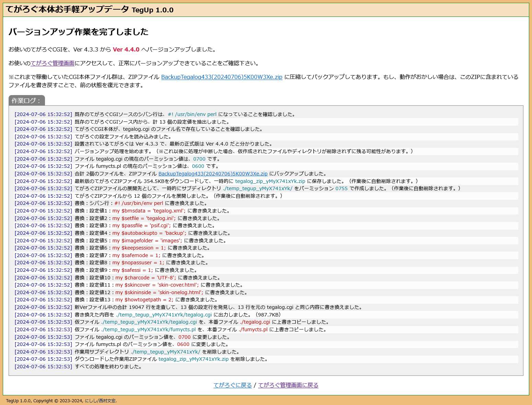Click red ./fumycts.pl in 上書きコピー line
532x405 pixels.
(253, 329)
